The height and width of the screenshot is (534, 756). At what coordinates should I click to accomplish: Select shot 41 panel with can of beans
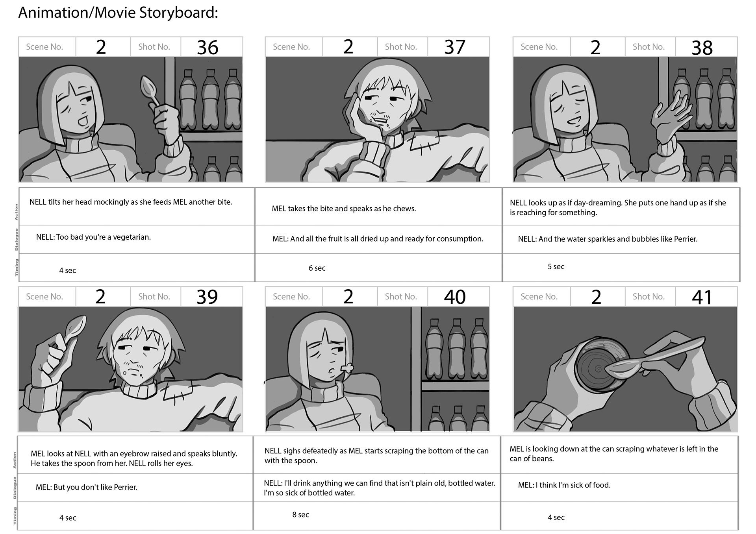[625, 369]
